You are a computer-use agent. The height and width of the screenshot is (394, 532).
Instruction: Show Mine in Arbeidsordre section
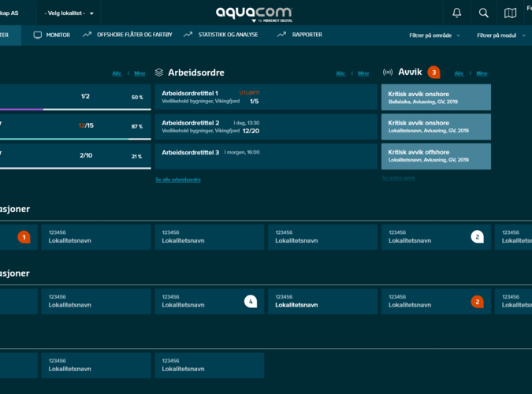point(363,73)
